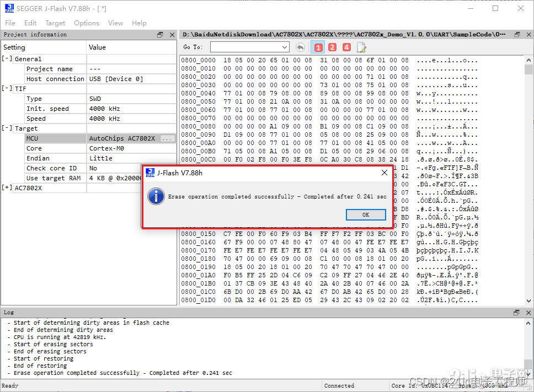Image resolution: width=534 pixels, height=392 pixels.
Task: Click the 'Cortex-M0' core value
Action: click(x=106, y=148)
